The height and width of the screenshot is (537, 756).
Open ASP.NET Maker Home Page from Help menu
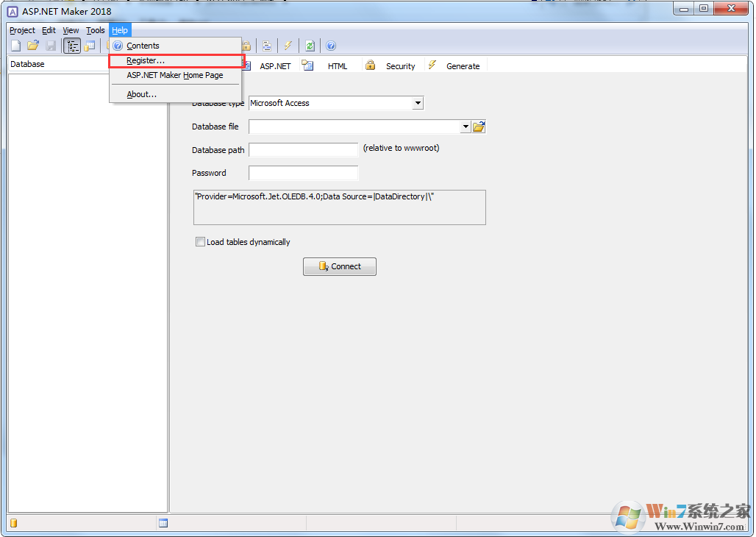(x=174, y=75)
